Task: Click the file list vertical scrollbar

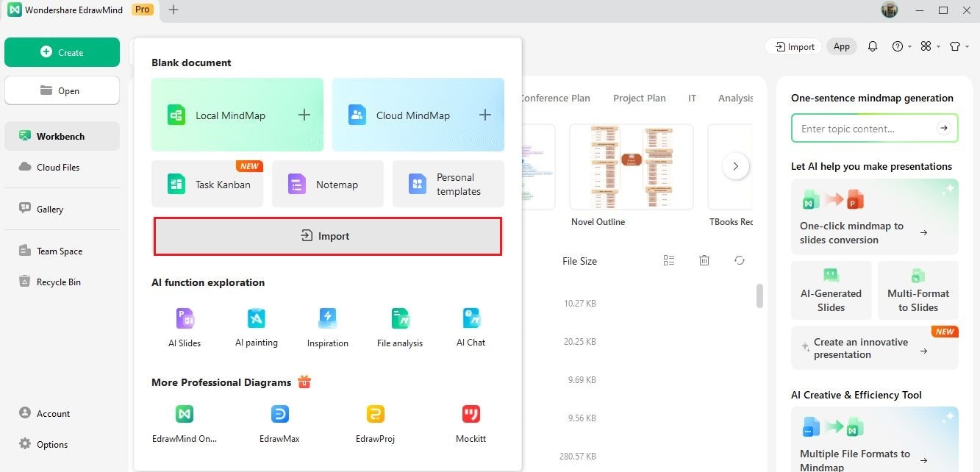Action: tap(760, 295)
